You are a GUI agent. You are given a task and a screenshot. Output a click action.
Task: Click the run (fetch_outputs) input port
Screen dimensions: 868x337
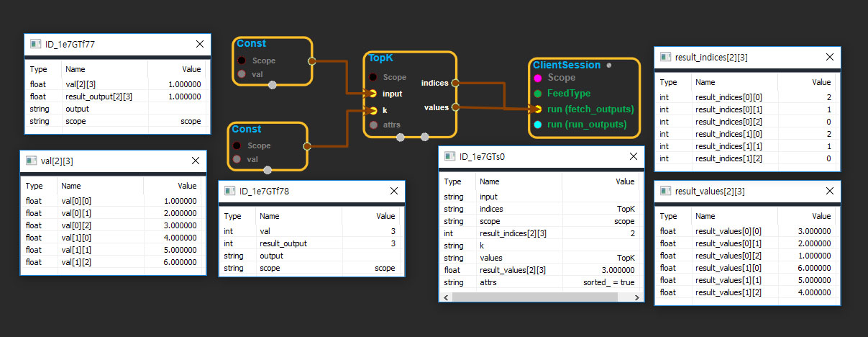pos(537,109)
